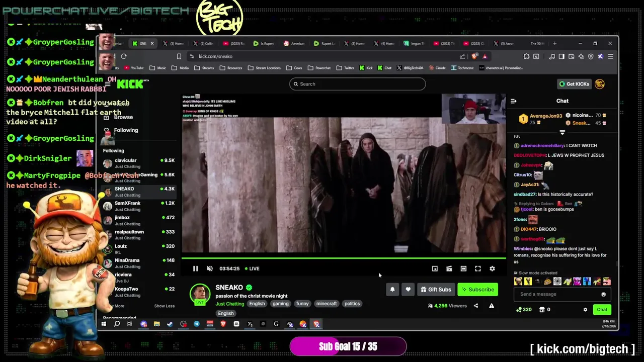Reload the page in browser
This screenshot has height=362, width=644.
point(124,56)
